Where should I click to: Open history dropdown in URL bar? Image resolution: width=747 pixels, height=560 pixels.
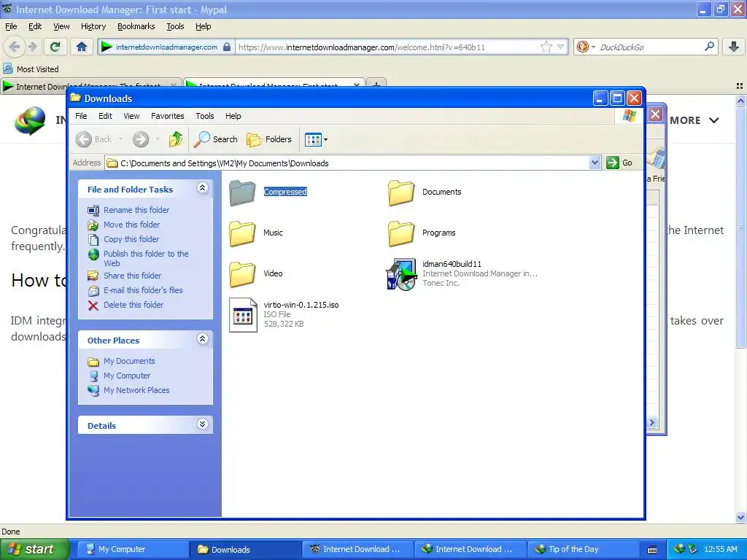(561, 47)
